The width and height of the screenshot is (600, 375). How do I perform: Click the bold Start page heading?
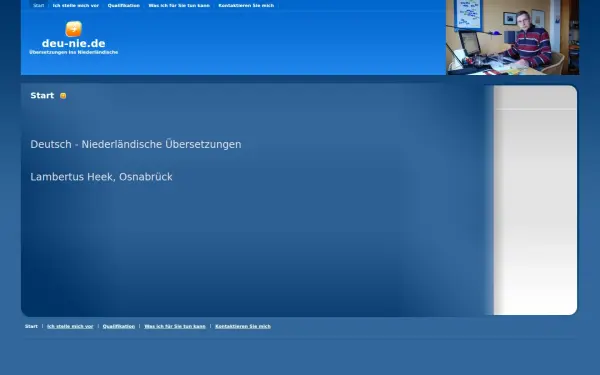coord(42,96)
